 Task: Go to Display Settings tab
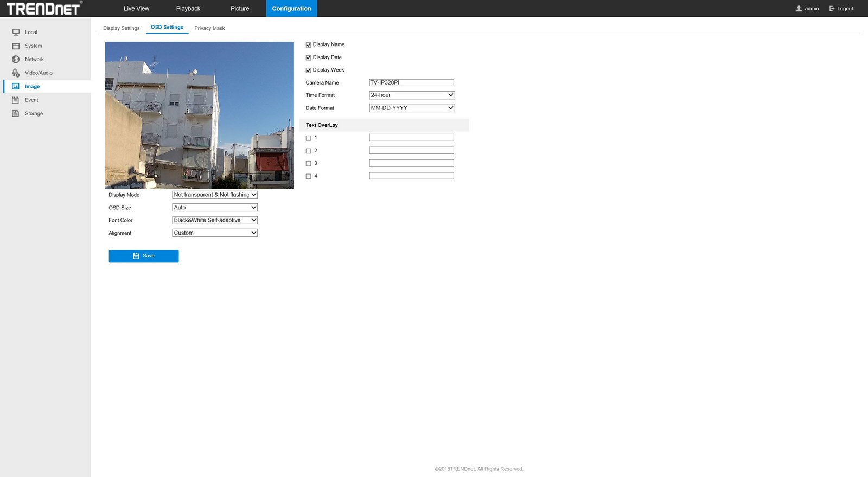tap(122, 28)
